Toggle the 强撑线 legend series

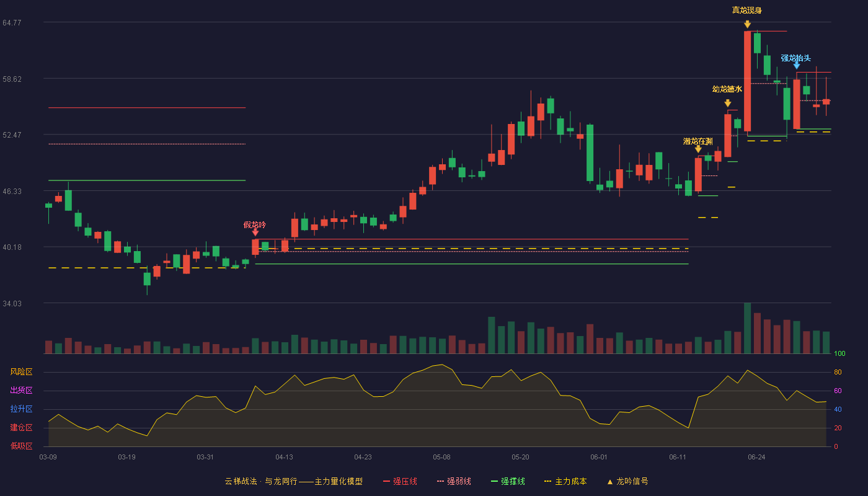pos(508,481)
